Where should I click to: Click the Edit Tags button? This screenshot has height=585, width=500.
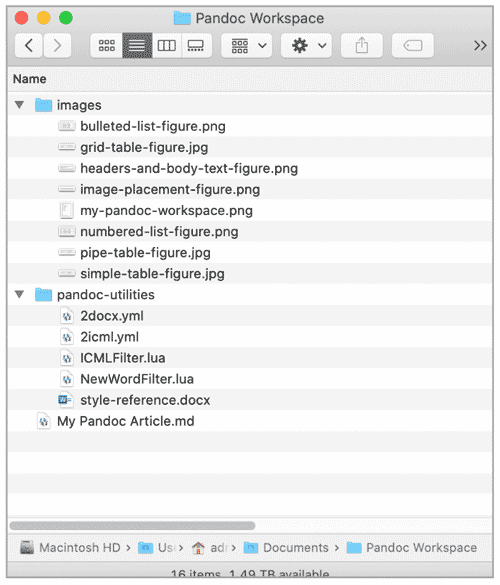click(413, 46)
